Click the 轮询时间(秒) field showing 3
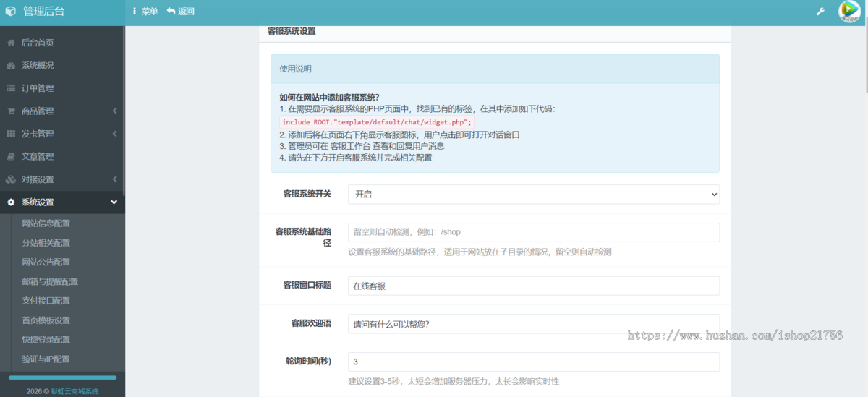 coord(534,362)
